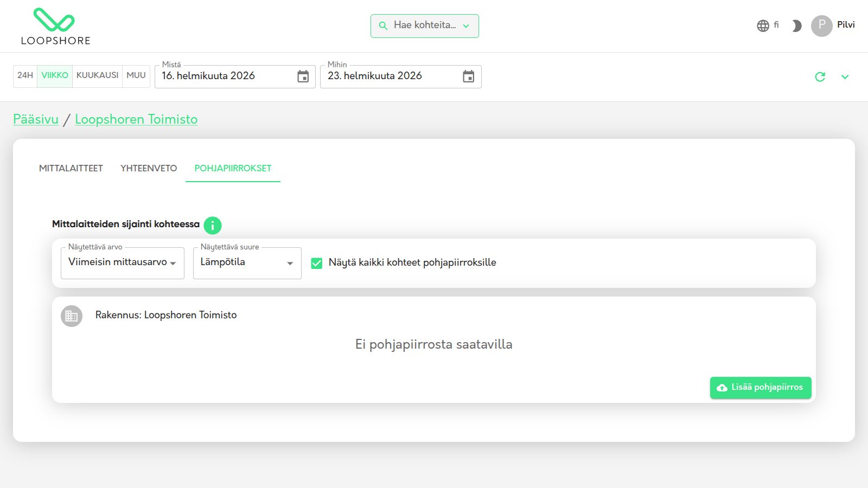Click 'Mittalaitteiden sijainti kohteessa' heading
This screenshot has height=488, width=868.
pos(126,224)
